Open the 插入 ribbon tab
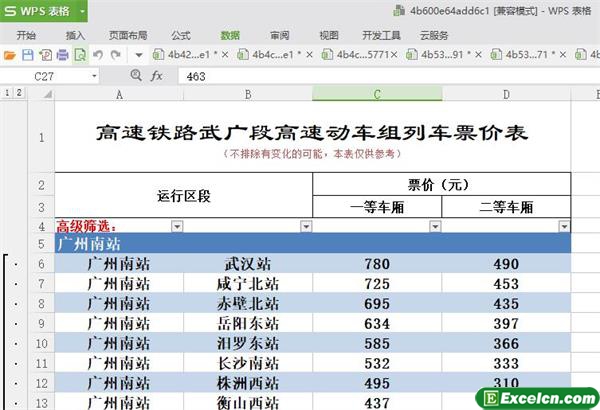Screen dimensions: 600x410 click(75, 35)
